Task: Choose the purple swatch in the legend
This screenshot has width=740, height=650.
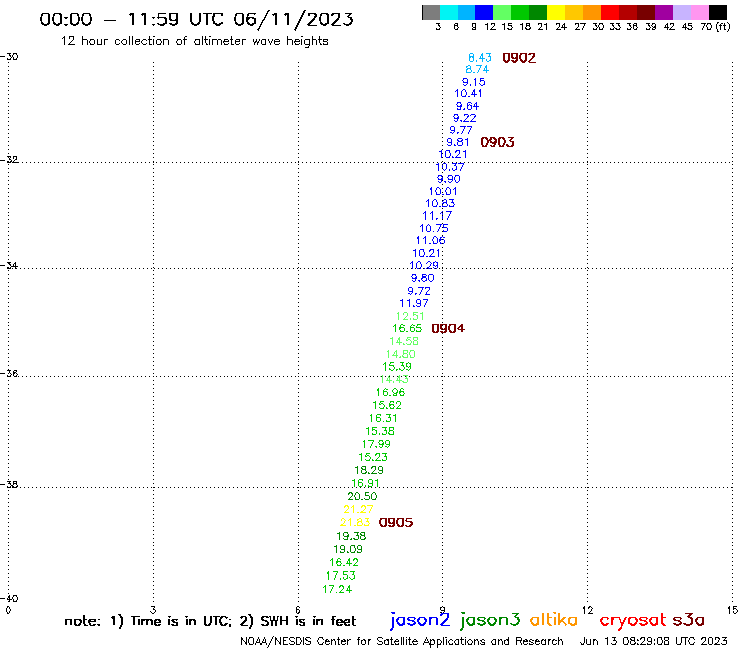Action: (664, 12)
